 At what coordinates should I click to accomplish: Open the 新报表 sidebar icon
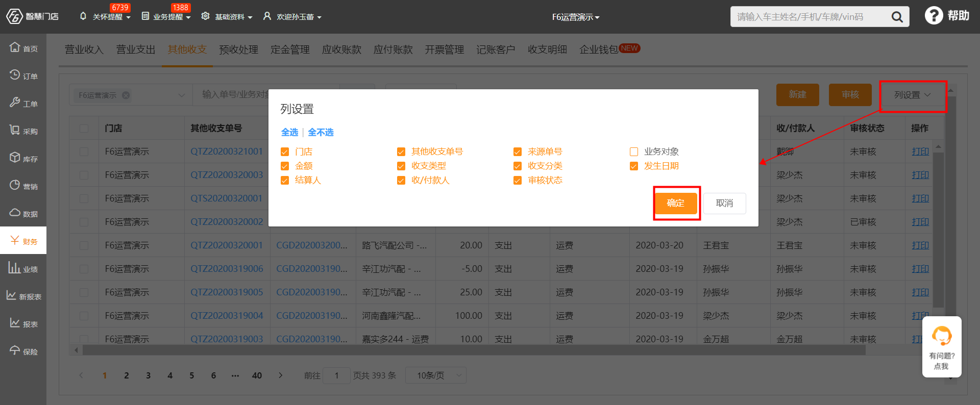tap(11, 295)
